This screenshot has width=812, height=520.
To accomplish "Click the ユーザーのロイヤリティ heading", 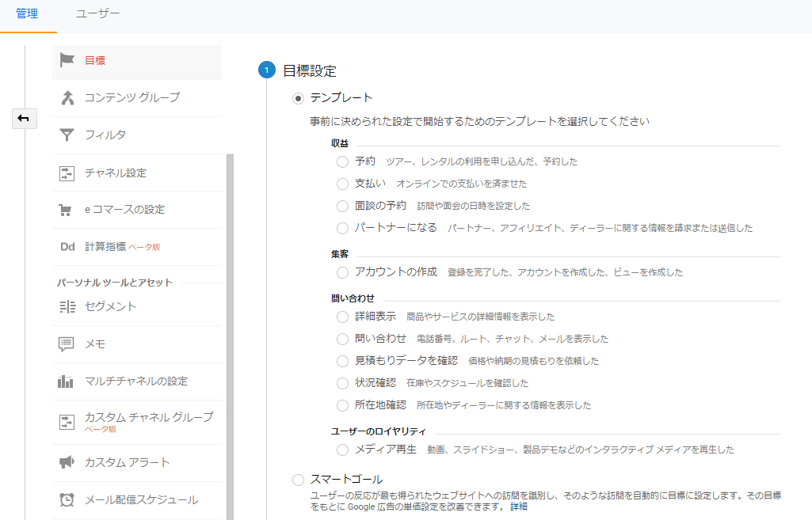I will tap(379, 431).
